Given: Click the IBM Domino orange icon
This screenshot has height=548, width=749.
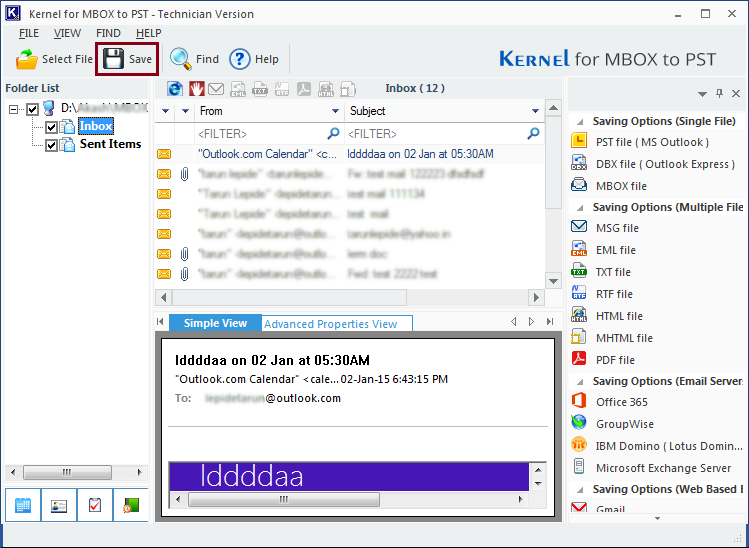Looking at the screenshot, I should pos(579,445).
